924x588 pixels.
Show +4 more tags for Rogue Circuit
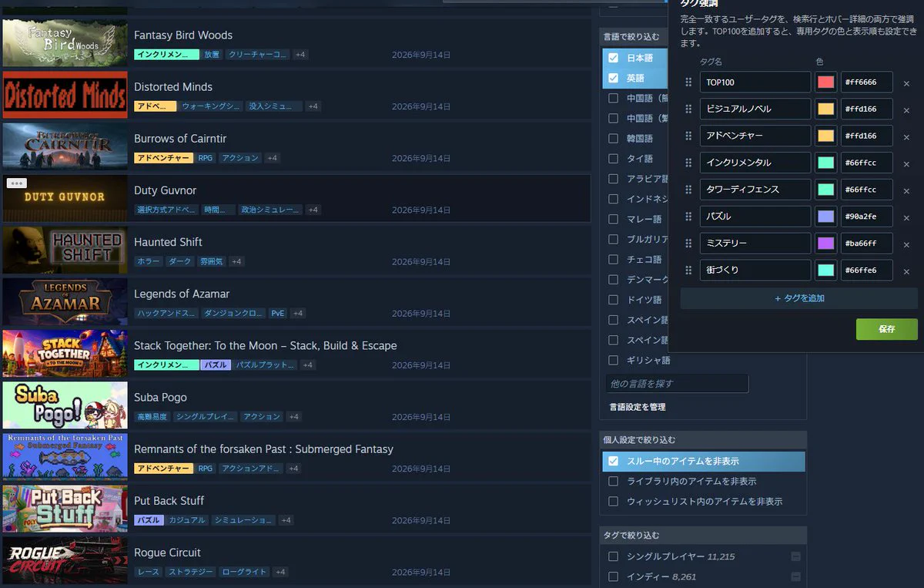point(280,573)
